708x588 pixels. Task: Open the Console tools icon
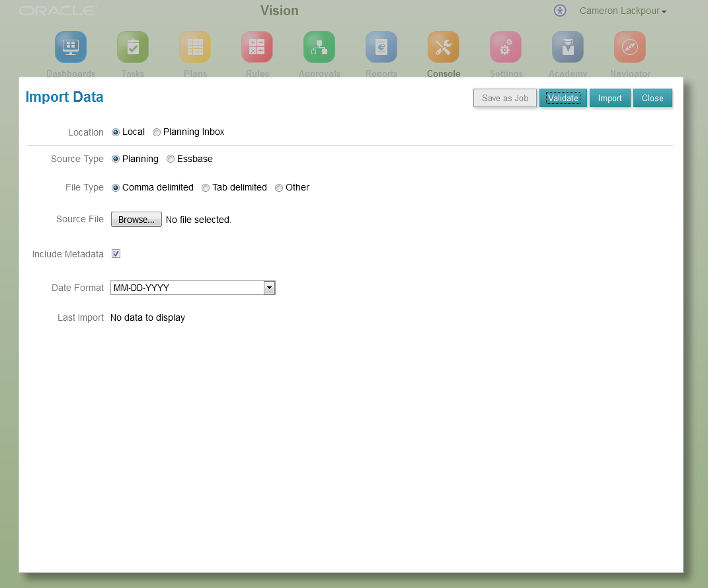click(444, 47)
